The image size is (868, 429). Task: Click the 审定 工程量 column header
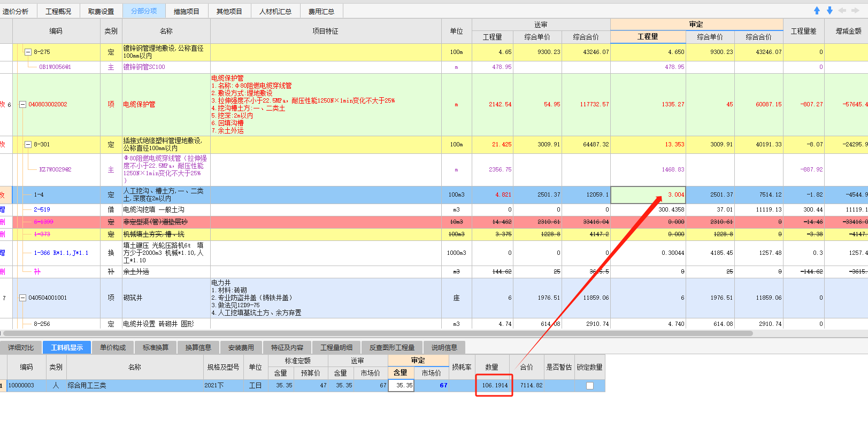[x=648, y=37]
